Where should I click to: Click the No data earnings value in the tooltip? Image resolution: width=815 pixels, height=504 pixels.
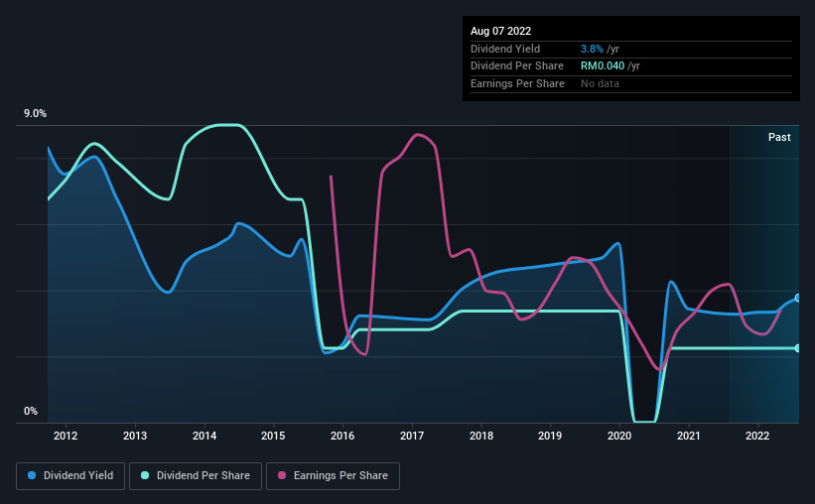(600, 83)
